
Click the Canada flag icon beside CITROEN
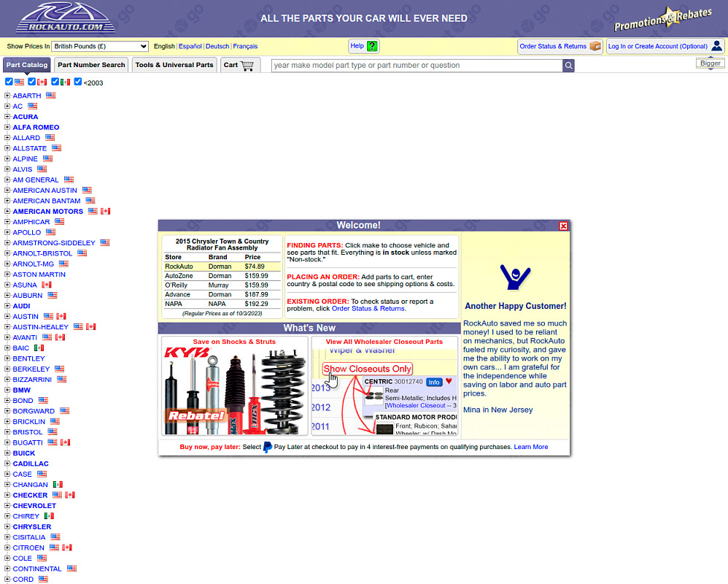tap(67, 547)
